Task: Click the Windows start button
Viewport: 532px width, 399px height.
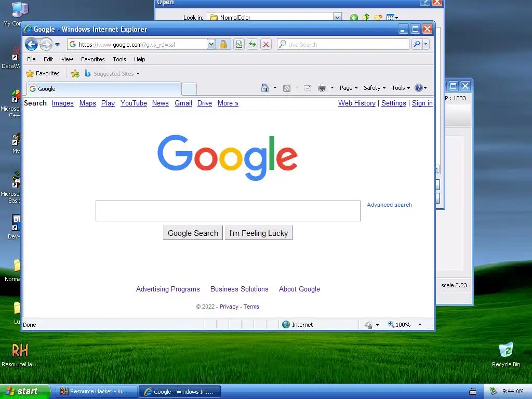Action: tap(25, 392)
